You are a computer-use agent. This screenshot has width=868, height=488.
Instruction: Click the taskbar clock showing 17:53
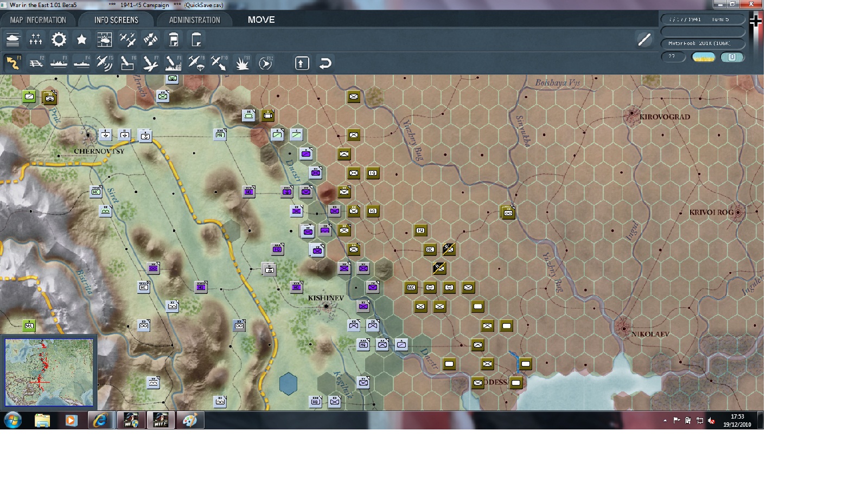pos(737,421)
